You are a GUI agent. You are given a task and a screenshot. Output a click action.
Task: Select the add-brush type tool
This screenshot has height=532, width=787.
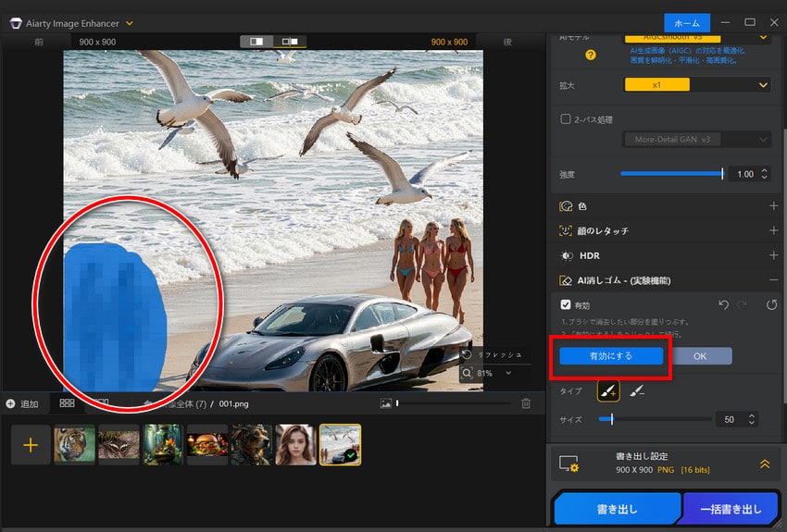(608, 391)
